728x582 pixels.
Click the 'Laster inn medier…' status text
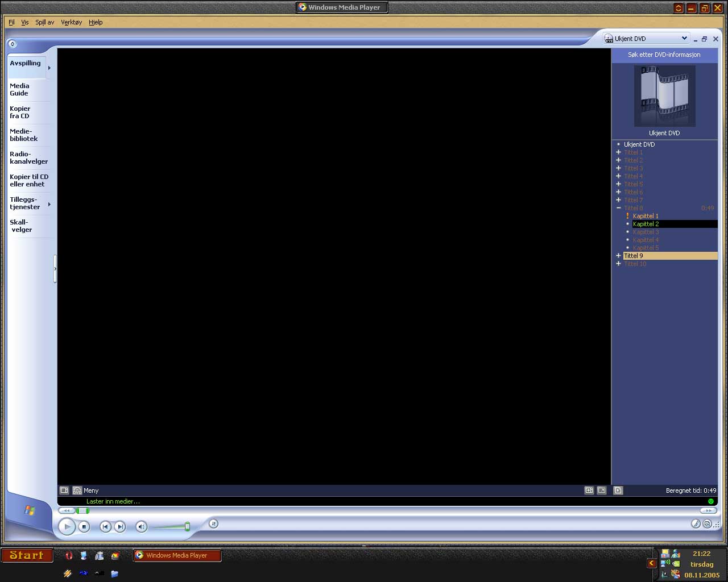[x=113, y=501]
